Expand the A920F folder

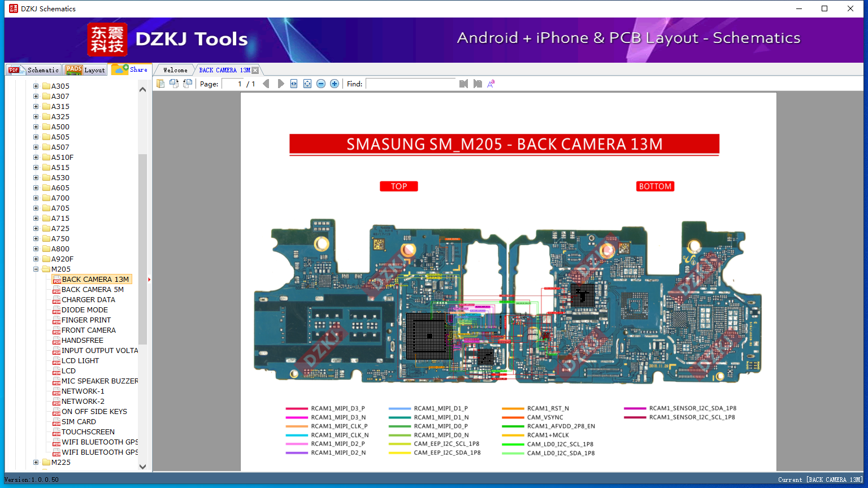(x=36, y=259)
